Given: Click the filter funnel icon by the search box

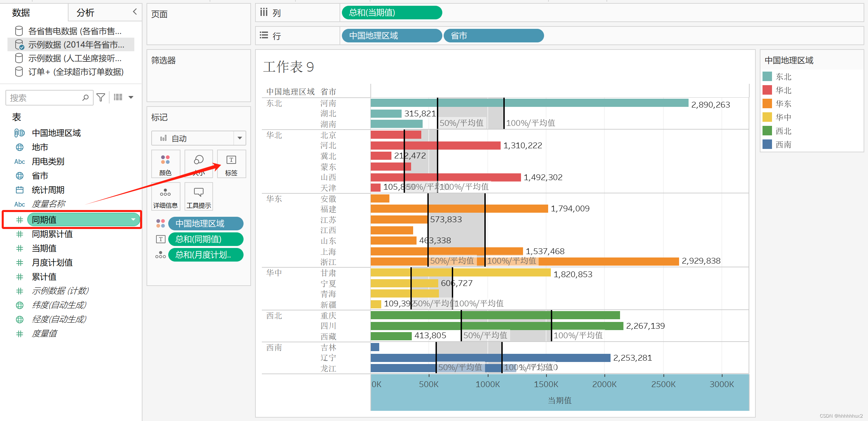Looking at the screenshot, I should [101, 98].
